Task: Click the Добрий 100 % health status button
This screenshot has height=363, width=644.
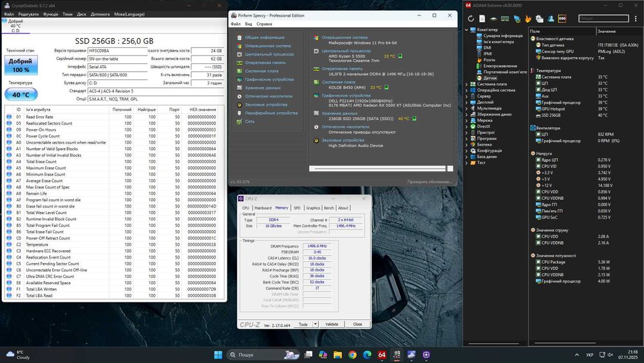Action: (x=21, y=65)
